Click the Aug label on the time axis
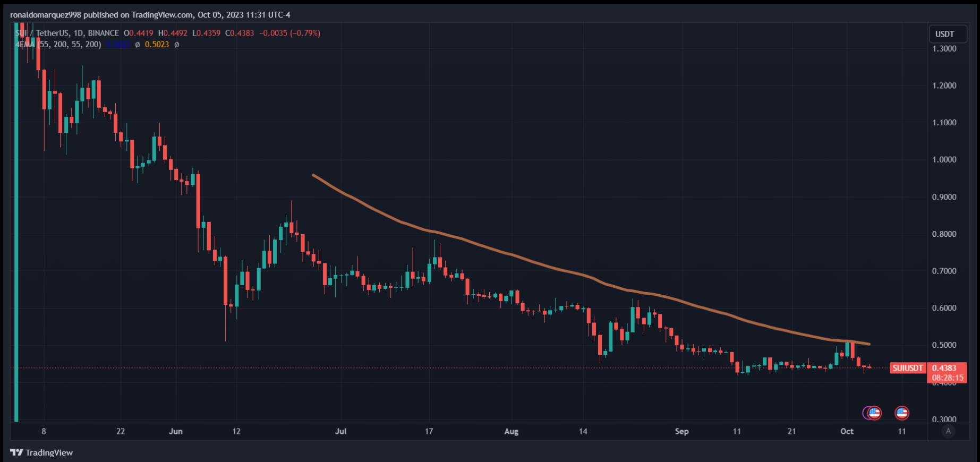 [x=511, y=431]
